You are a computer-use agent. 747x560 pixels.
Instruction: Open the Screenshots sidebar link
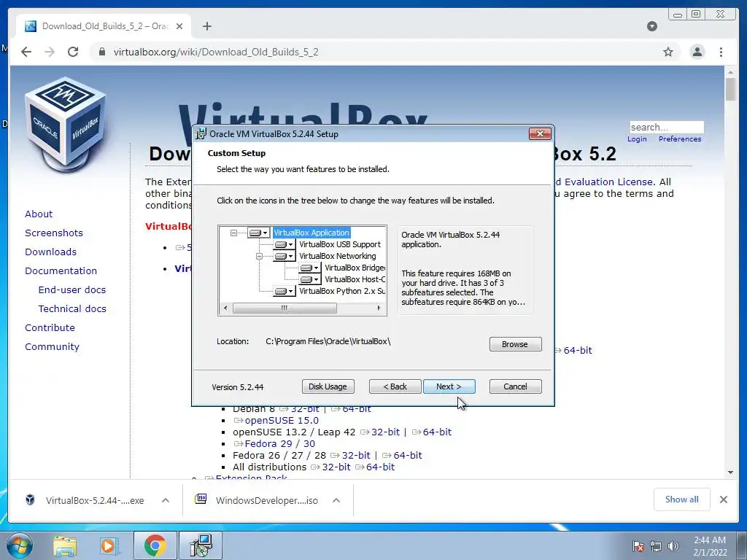54,233
